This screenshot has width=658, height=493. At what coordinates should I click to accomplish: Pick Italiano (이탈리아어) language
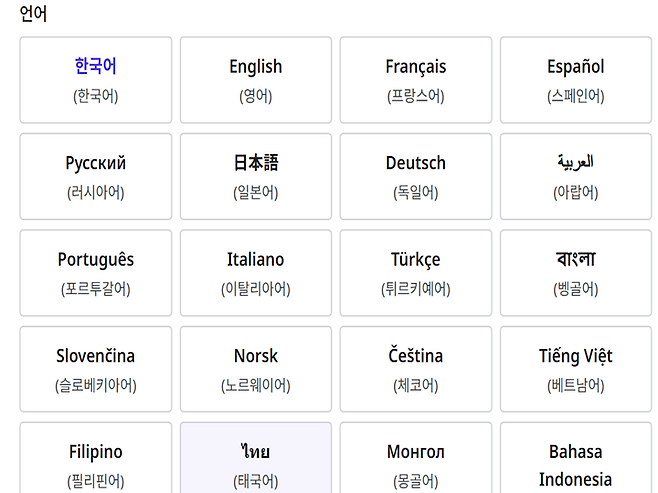256,273
